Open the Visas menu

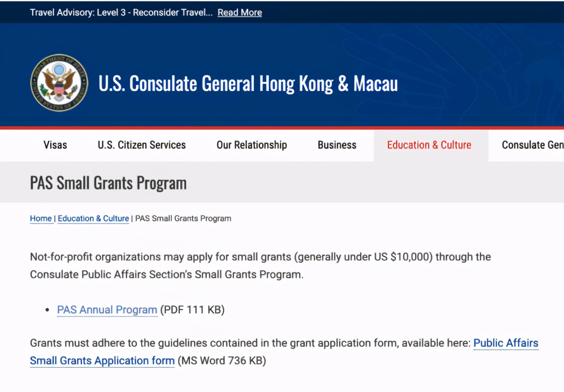coord(55,145)
